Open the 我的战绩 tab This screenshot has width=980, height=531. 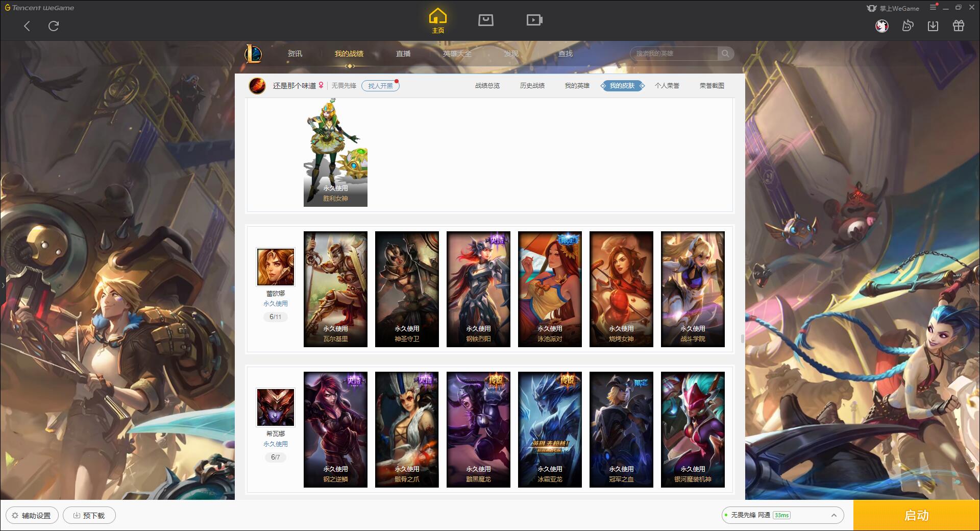coord(349,54)
